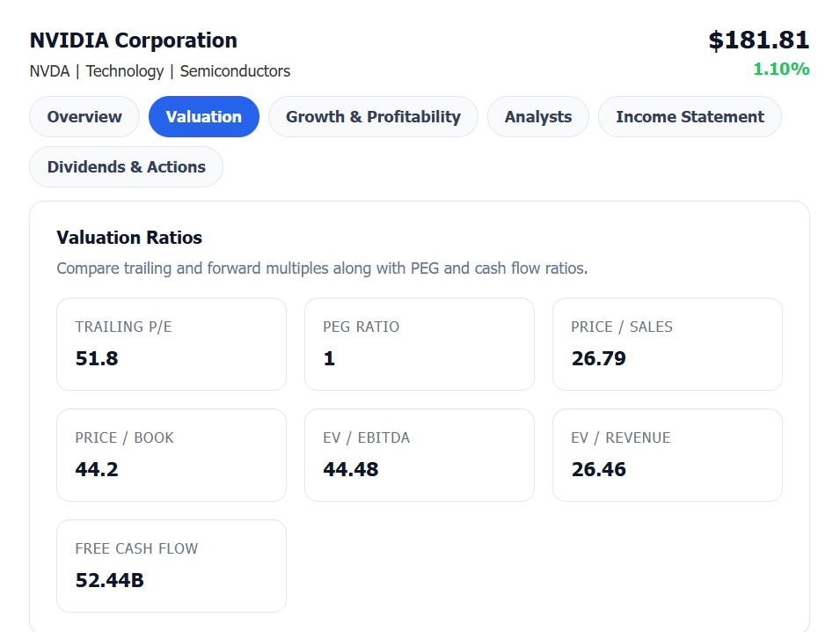Click the Valuation Ratios heading
Image resolution: width=840 pixels, height=632 pixels.
pos(129,238)
